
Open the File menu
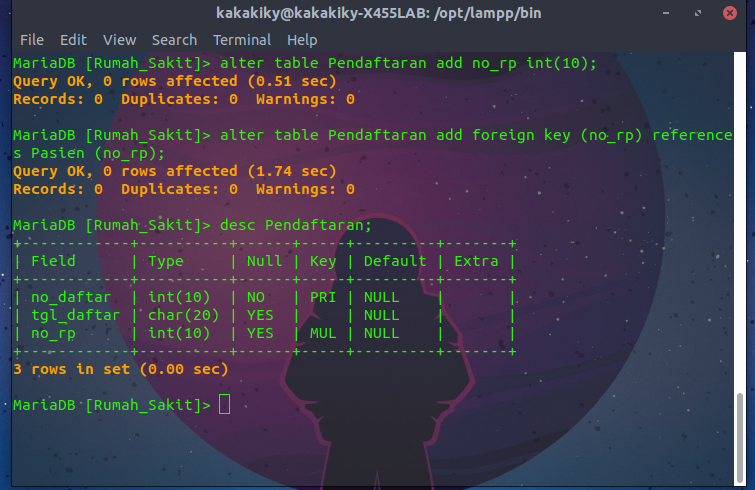pos(32,40)
